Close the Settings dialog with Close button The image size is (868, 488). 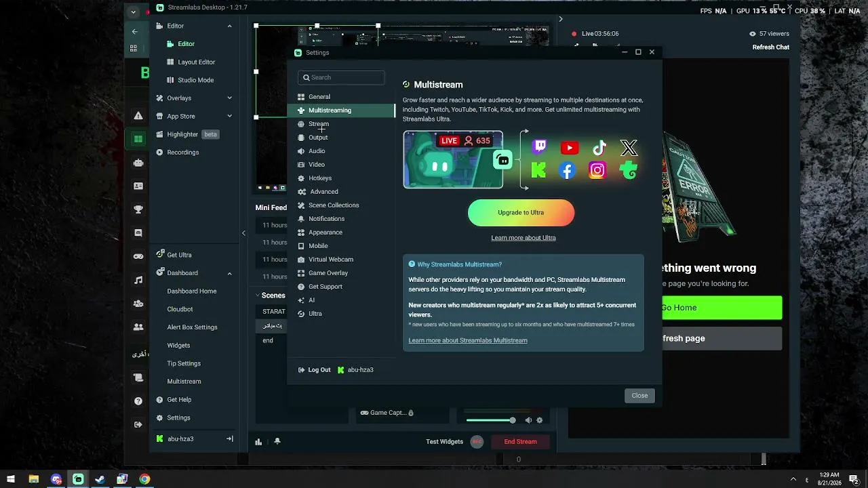pos(639,396)
